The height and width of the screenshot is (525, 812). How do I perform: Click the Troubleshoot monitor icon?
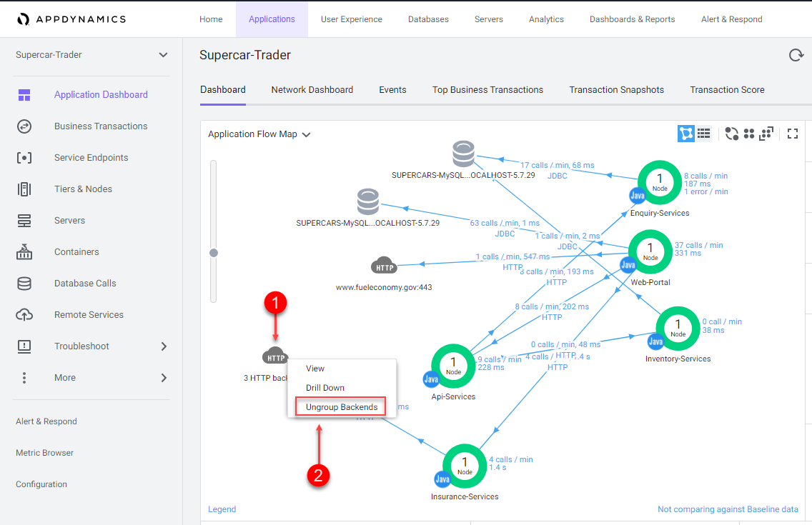pos(24,346)
